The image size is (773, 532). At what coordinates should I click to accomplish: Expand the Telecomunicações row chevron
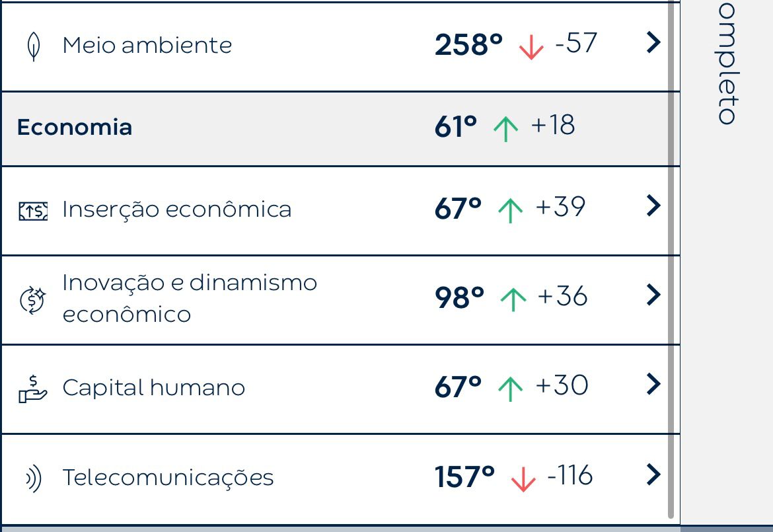(x=653, y=475)
